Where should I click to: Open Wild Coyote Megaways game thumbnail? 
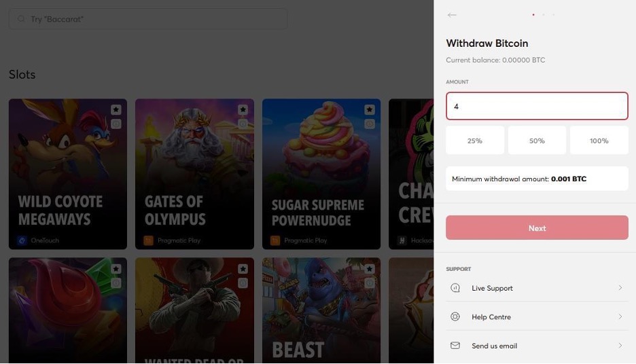68,174
